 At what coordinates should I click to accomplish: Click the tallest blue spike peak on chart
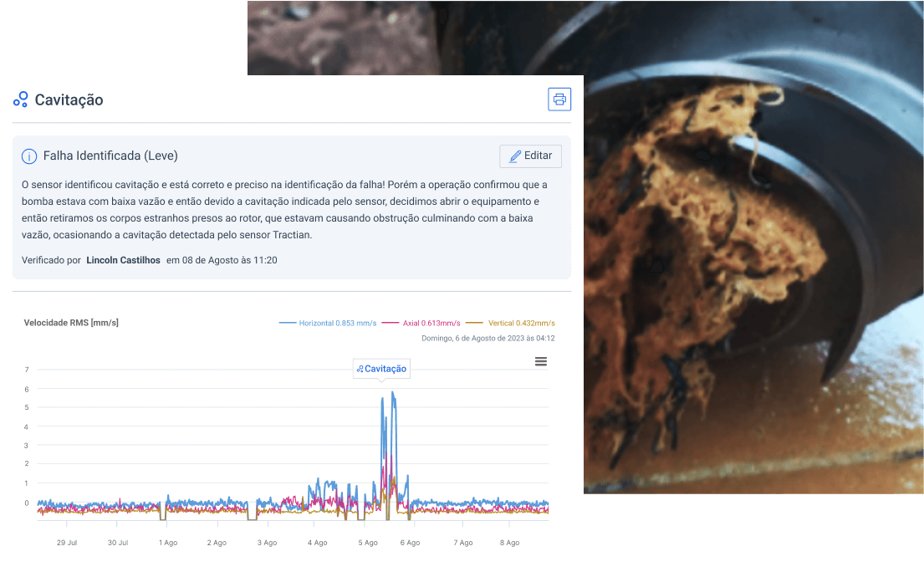392,393
